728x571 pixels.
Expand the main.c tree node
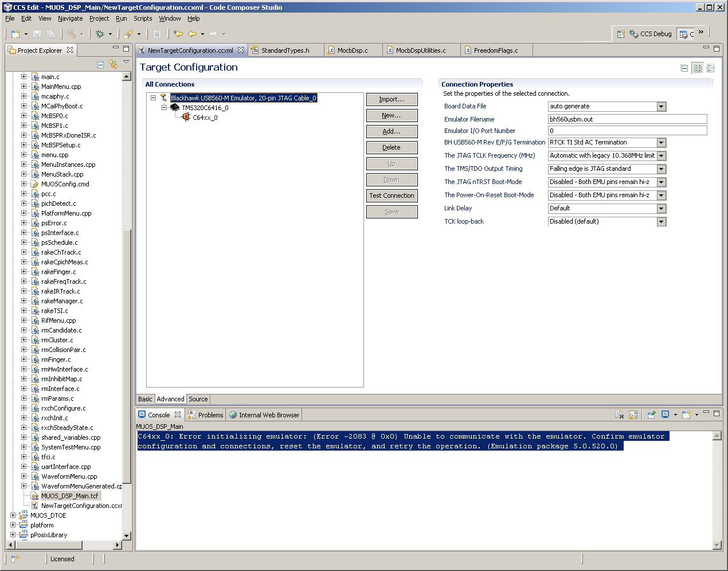point(24,77)
